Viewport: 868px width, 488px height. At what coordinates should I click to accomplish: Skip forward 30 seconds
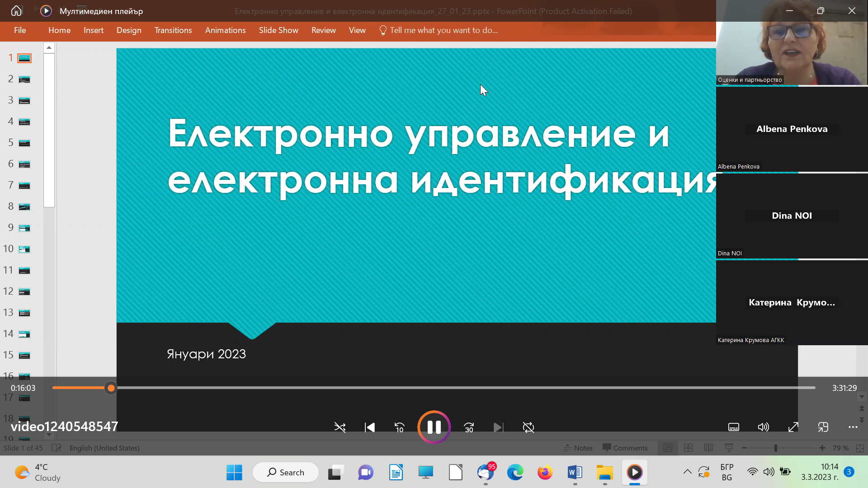(x=469, y=427)
